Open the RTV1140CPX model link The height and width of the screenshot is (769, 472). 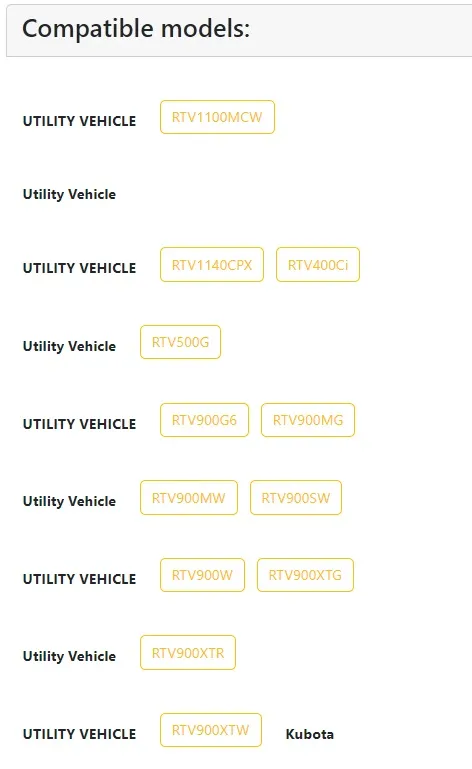(211, 265)
